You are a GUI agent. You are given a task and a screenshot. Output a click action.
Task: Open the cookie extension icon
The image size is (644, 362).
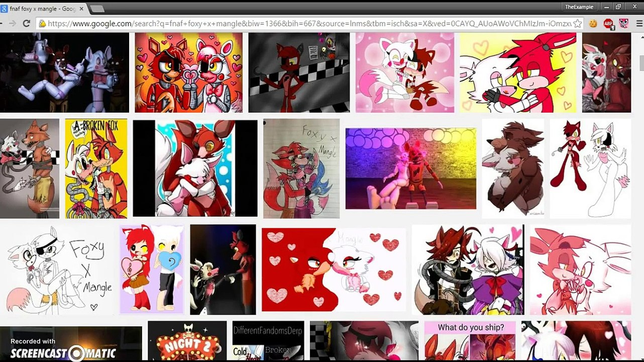(x=593, y=24)
